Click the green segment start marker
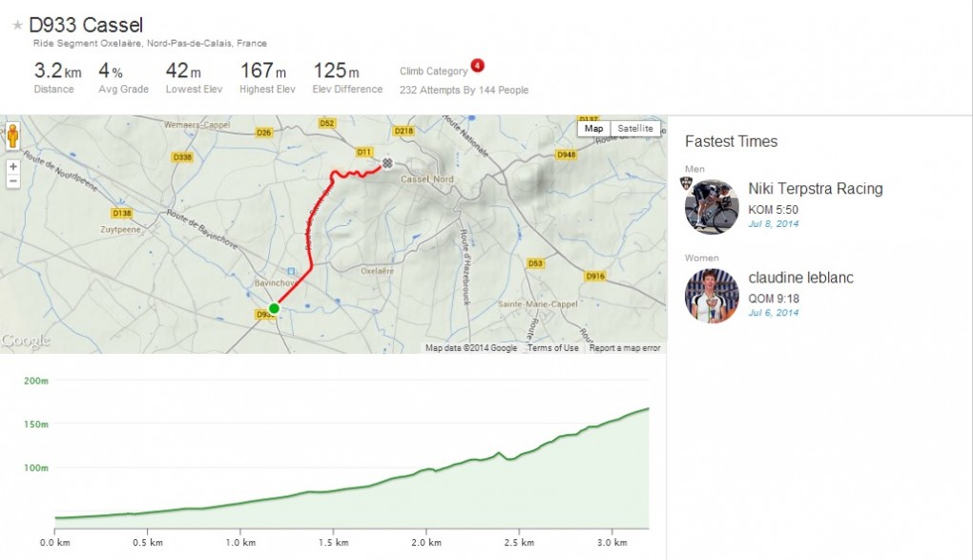Screen dimensions: 973x560 [274, 308]
